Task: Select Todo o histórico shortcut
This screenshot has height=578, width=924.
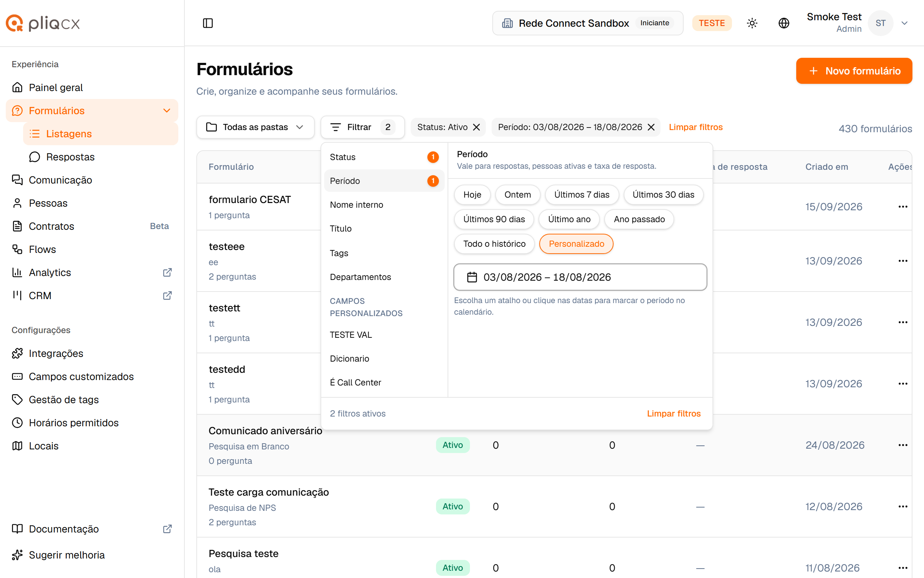Action: coord(494,244)
